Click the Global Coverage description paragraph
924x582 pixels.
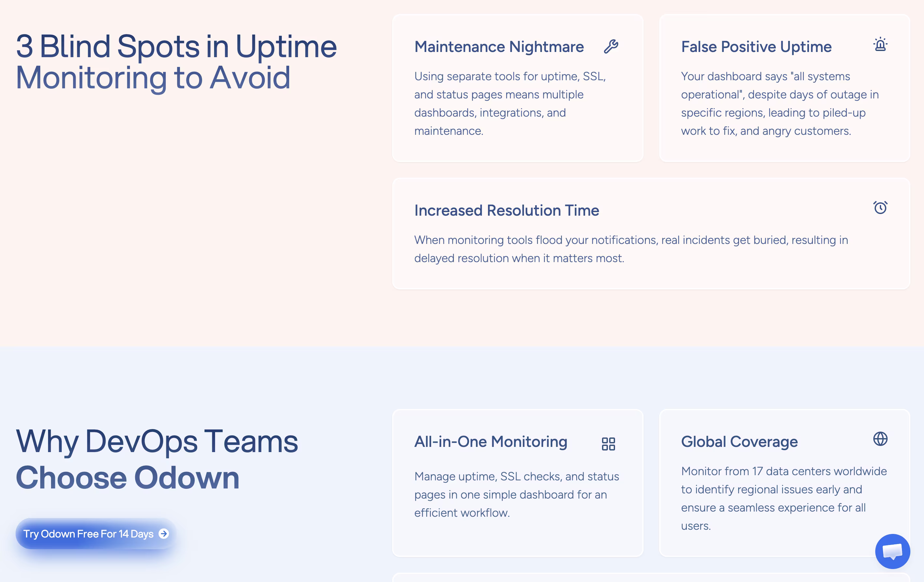pyautogui.click(x=784, y=498)
